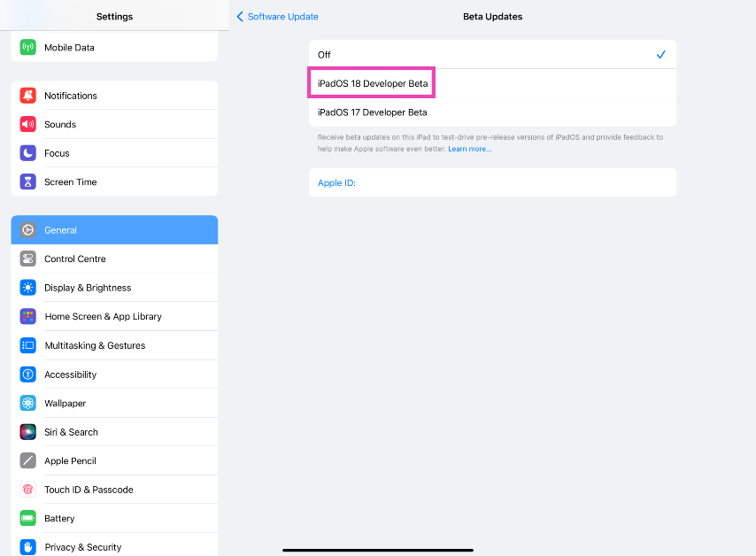This screenshot has width=756, height=556.
Task: Tap the Control Centre switches icon
Action: (28, 259)
